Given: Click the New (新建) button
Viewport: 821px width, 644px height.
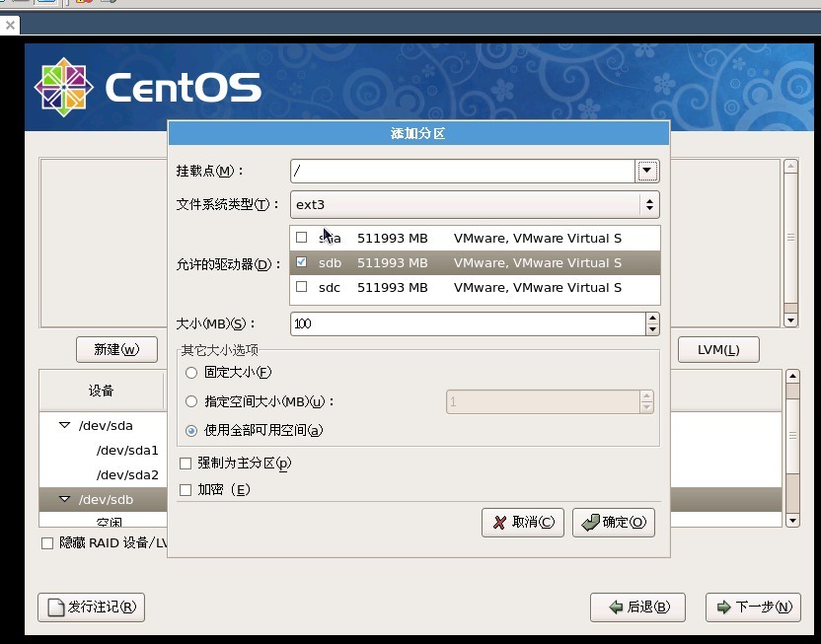Looking at the screenshot, I should tap(116, 349).
